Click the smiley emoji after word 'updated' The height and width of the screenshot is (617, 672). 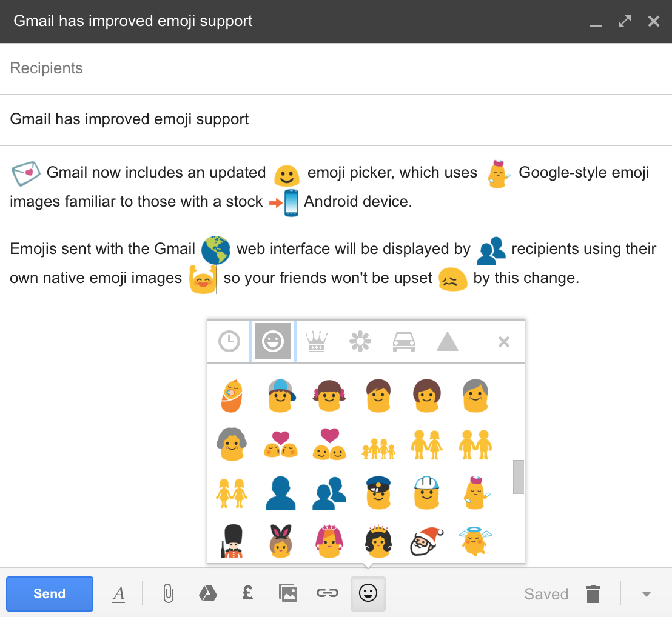click(x=287, y=176)
